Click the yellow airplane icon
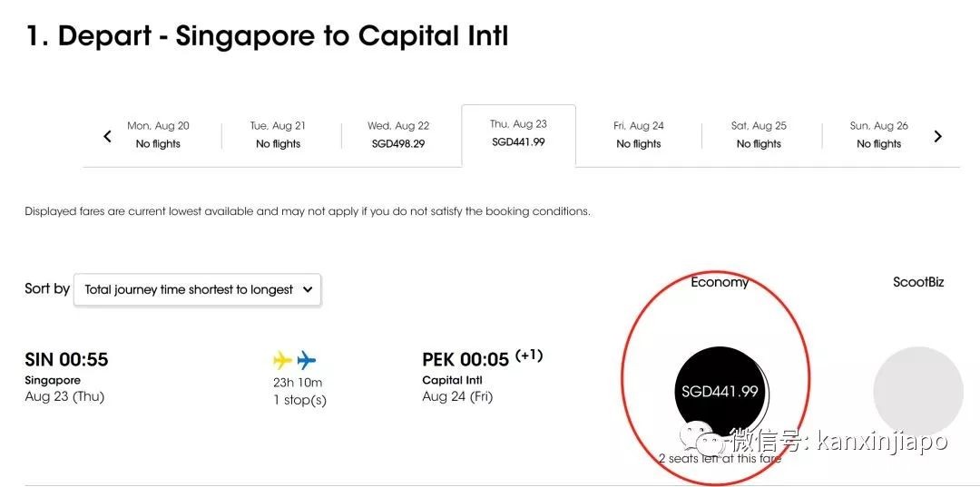Viewport: 980px width, 487px height. [283, 360]
